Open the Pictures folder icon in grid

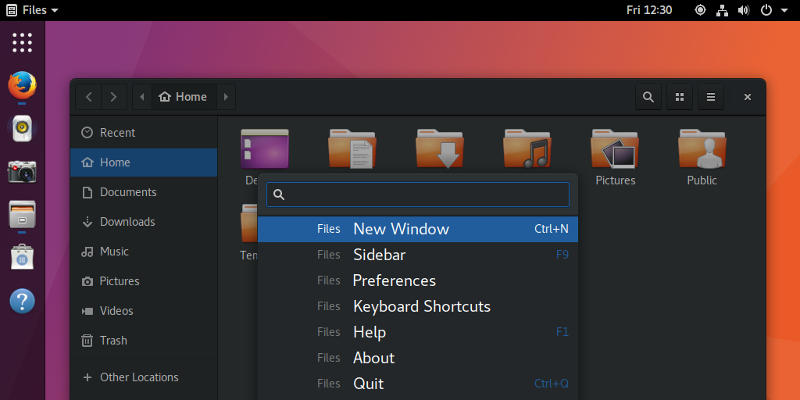(615, 148)
